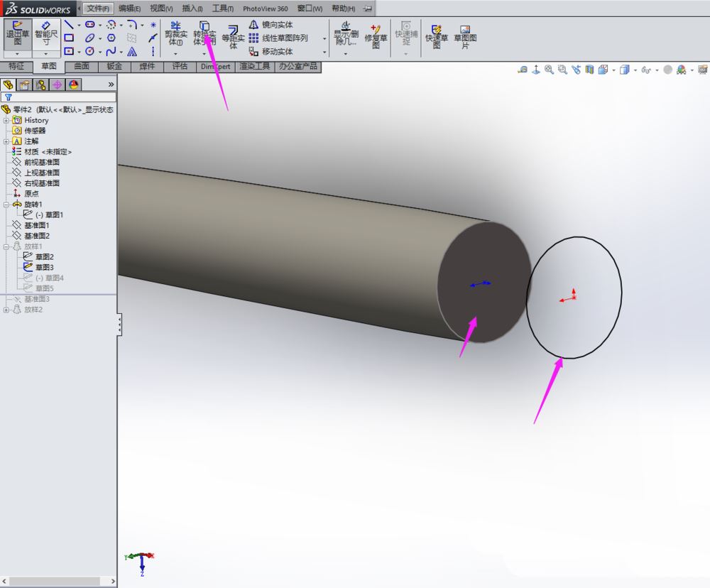Open the 视图(V) menu
Screen dimensions: 710x588
[x=161, y=8]
